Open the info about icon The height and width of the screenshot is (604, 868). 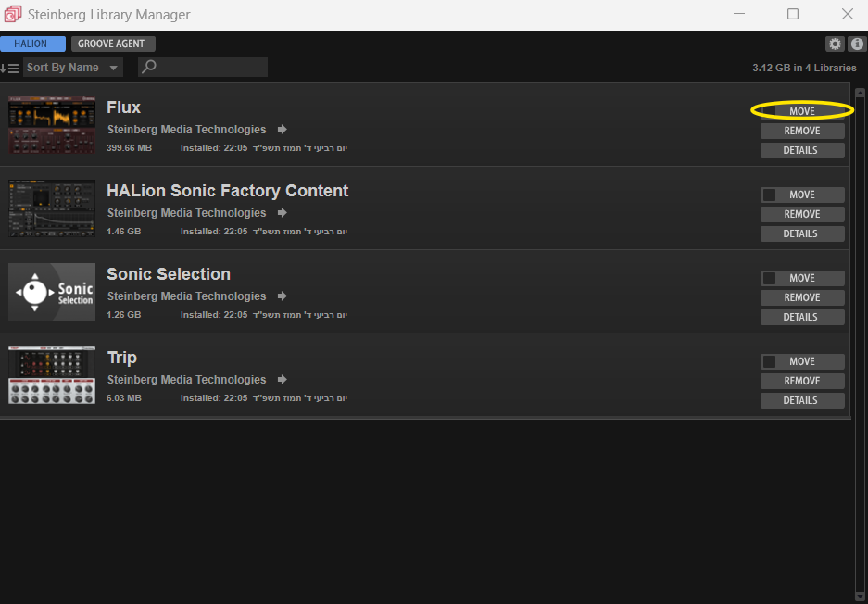point(857,44)
